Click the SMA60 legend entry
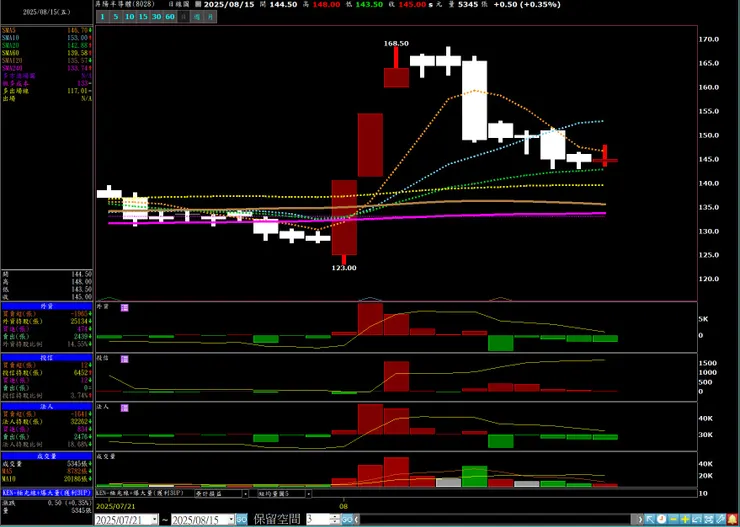 click(47, 53)
